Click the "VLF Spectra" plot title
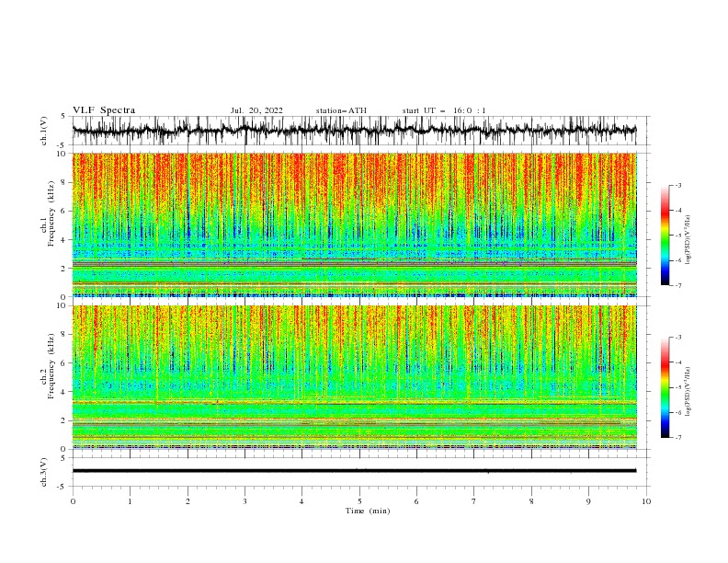728x563 pixels. click(104, 110)
